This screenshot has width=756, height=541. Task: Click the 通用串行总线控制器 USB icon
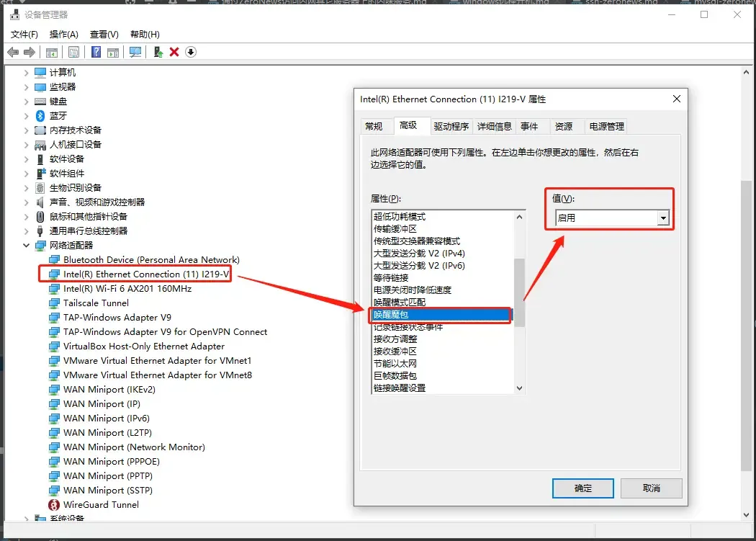click(40, 231)
